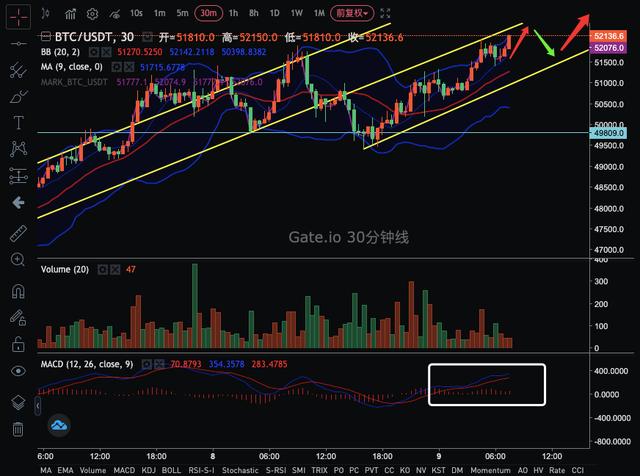The height and width of the screenshot is (476, 640).
Task: Select the ruler measure tool
Action: [17, 234]
